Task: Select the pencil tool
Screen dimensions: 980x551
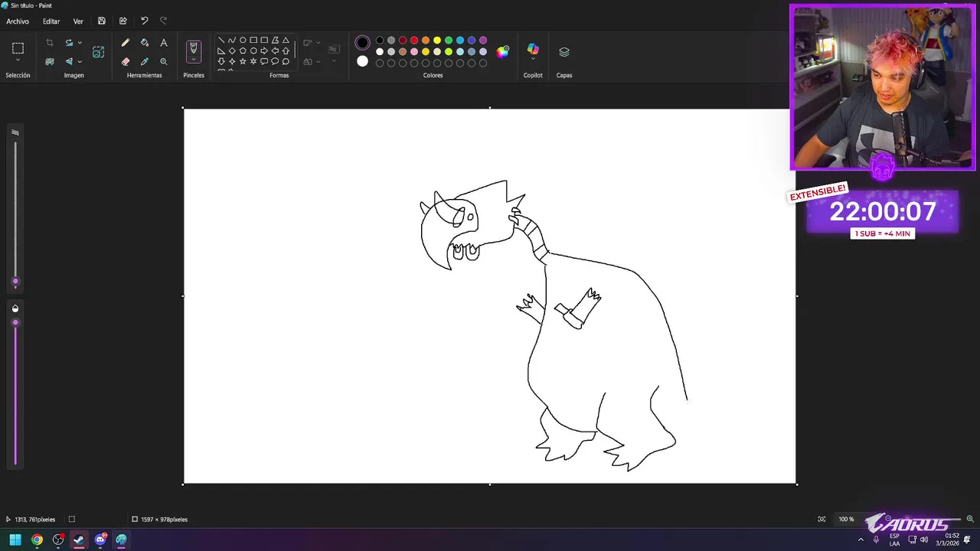Action: coord(126,43)
